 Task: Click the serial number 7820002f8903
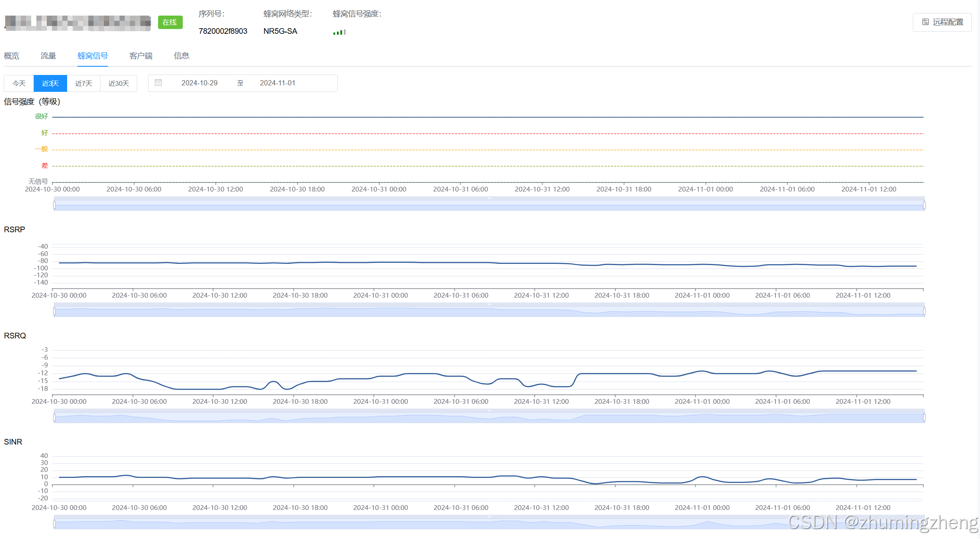click(x=223, y=31)
